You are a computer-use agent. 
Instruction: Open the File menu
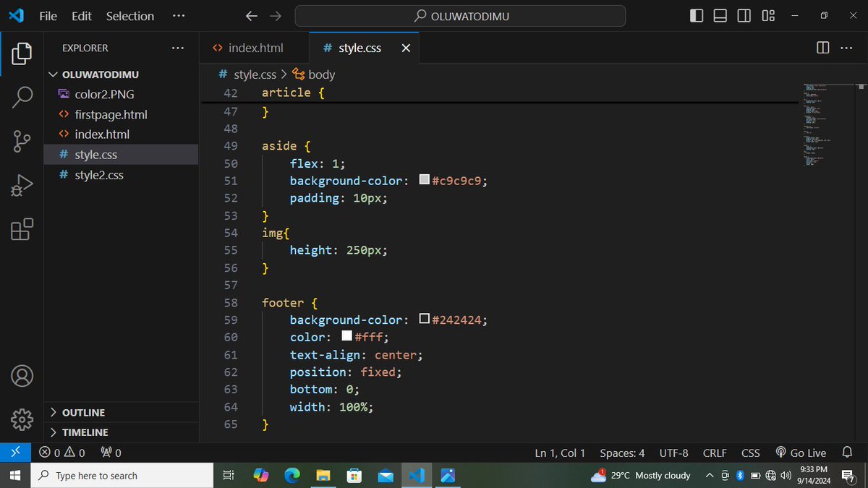(48, 16)
